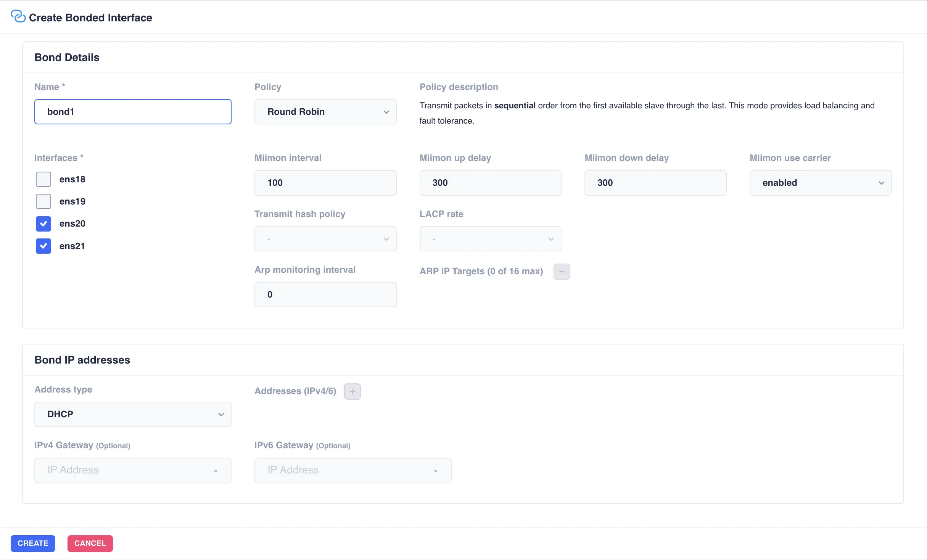Viewport: 927px width, 560px height.
Task: Add an IPv4/6 address with plus icon
Action: (x=352, y=391)
